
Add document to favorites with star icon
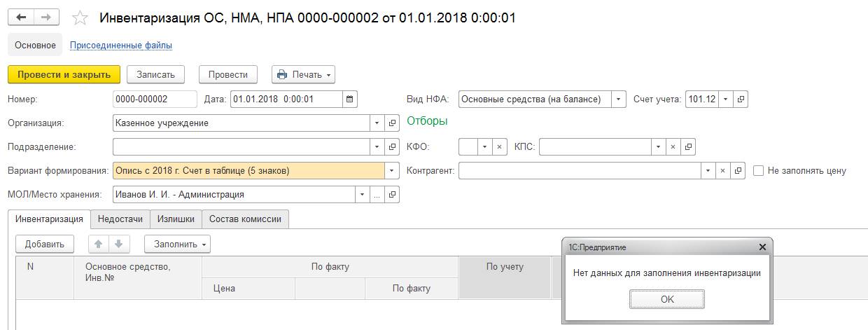click(x=80, y=18)
